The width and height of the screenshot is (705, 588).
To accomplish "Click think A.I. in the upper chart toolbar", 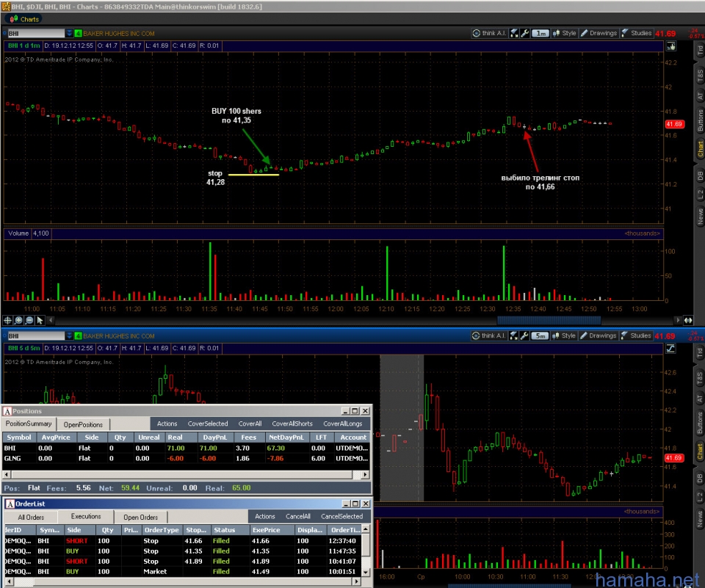I will [x=489, y=33].
